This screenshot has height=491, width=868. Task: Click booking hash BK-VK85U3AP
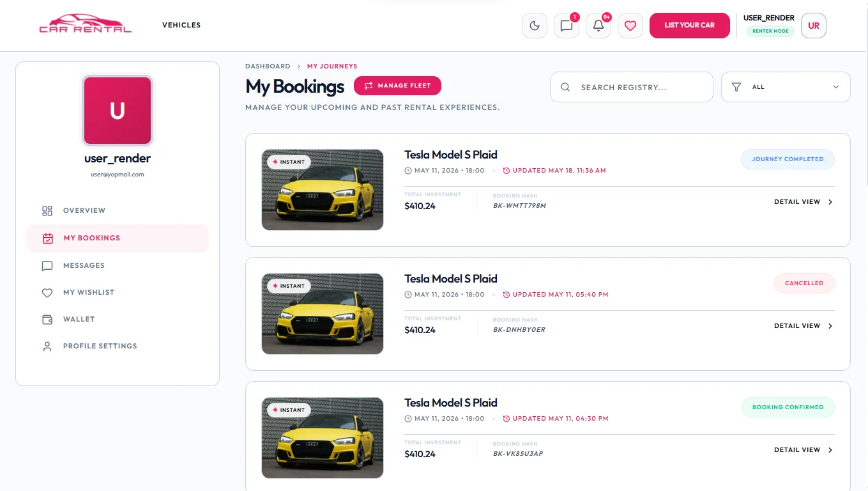pyautogui.click(x=518, y=454)
